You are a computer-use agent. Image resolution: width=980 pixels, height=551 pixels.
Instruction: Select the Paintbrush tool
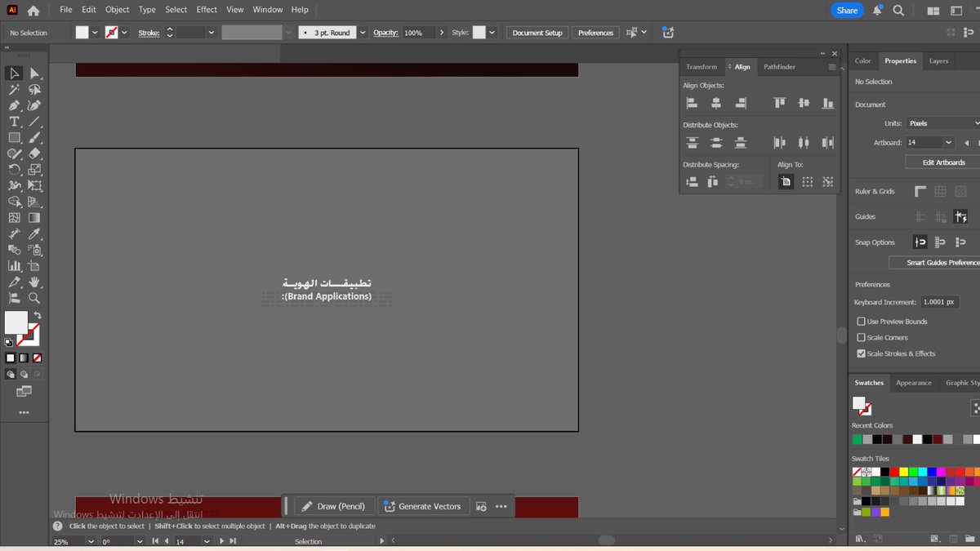coord(34,138)
